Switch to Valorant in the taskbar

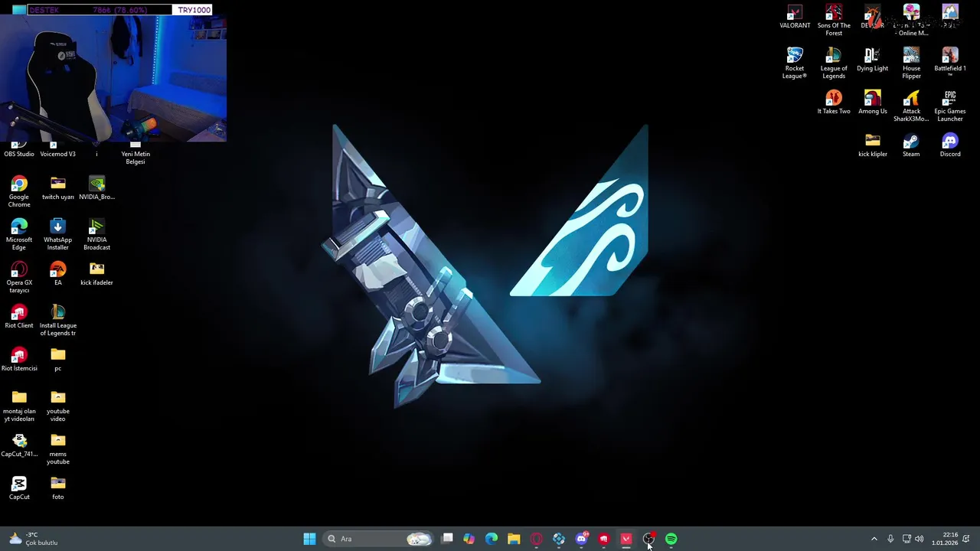pos(626,539)
